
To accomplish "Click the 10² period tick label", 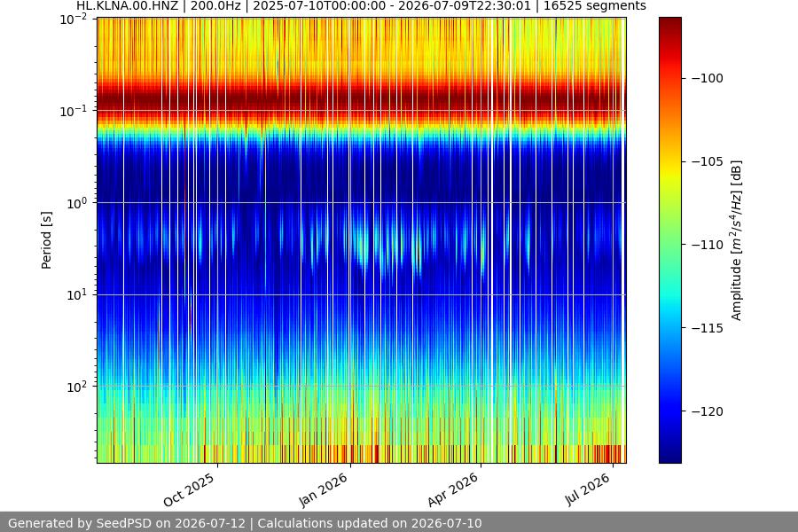I will click(77, 387).
